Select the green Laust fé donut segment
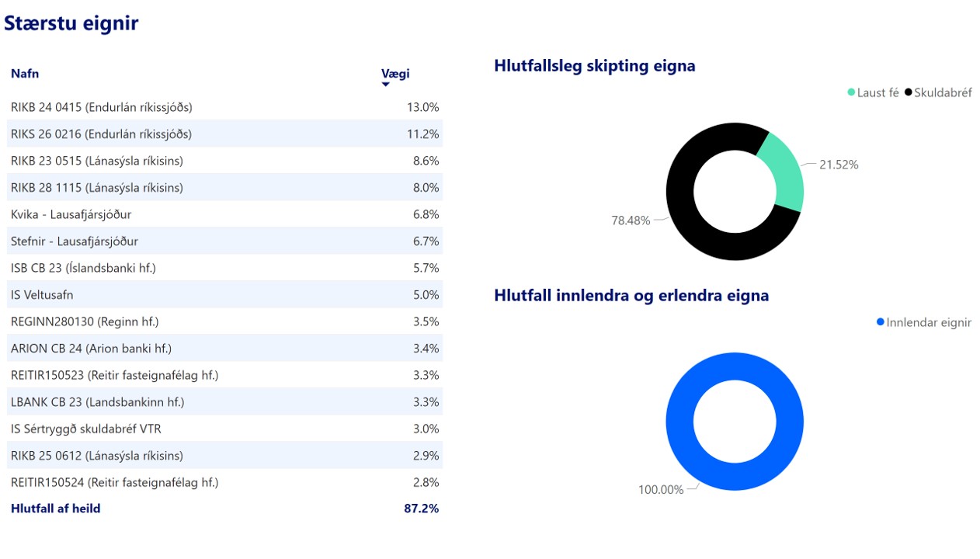The image size is (980, 559). tap(781, 172)
